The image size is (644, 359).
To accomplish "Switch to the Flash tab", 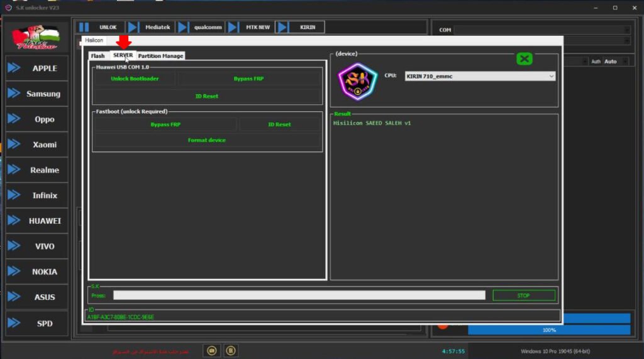I will point(97,56).
